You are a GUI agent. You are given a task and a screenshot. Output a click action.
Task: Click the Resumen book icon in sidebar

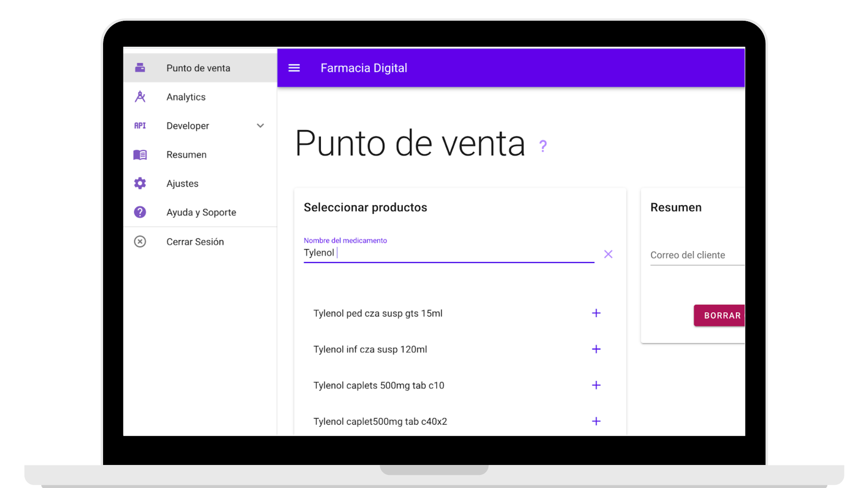[140, 155]
